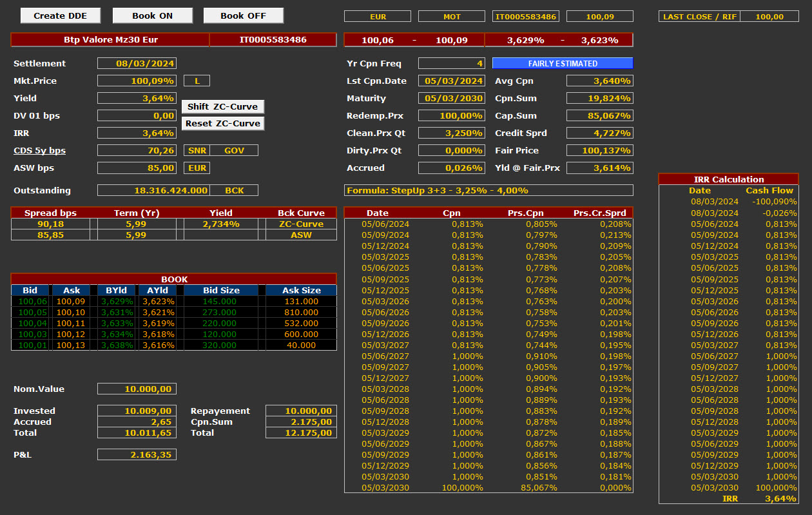The height and width of the screenshot is (515, 812).
Task: Select the Settlement date field
Action: [137, 63]
